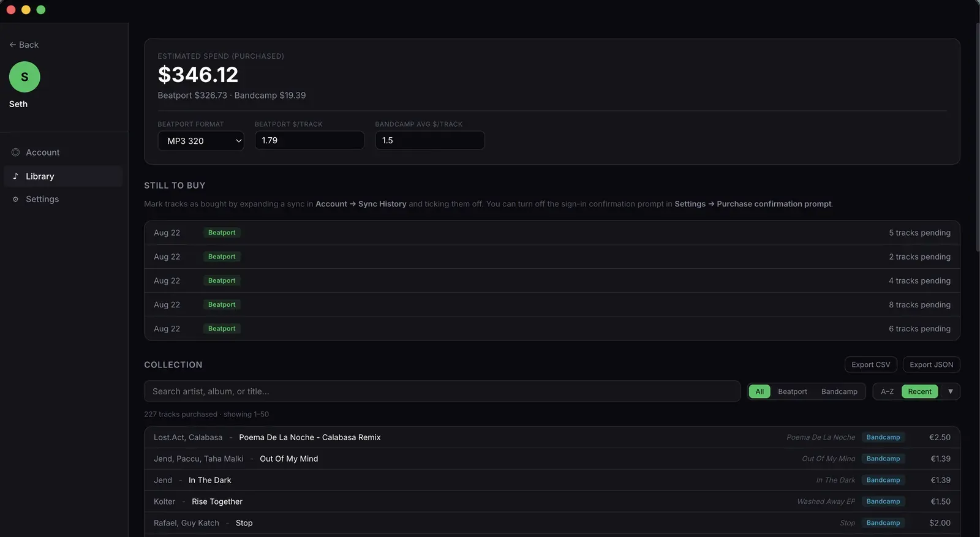The image size is (980, 537).
Task: Open the Settings sidebar item
Action: 64,199
